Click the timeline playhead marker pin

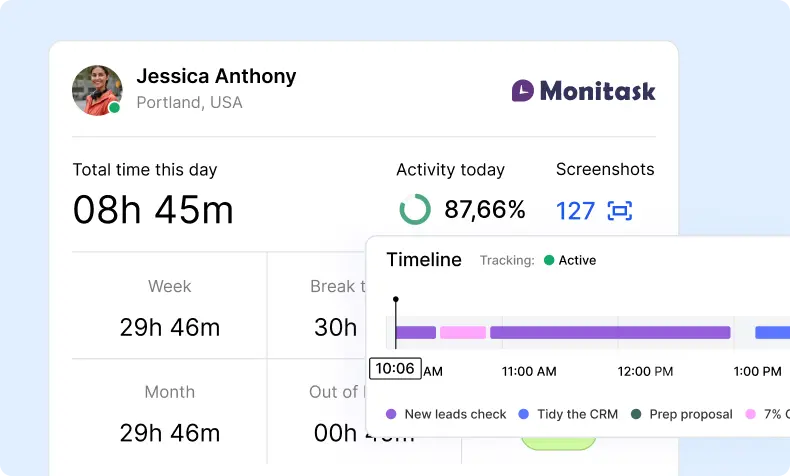coord(396,299)
